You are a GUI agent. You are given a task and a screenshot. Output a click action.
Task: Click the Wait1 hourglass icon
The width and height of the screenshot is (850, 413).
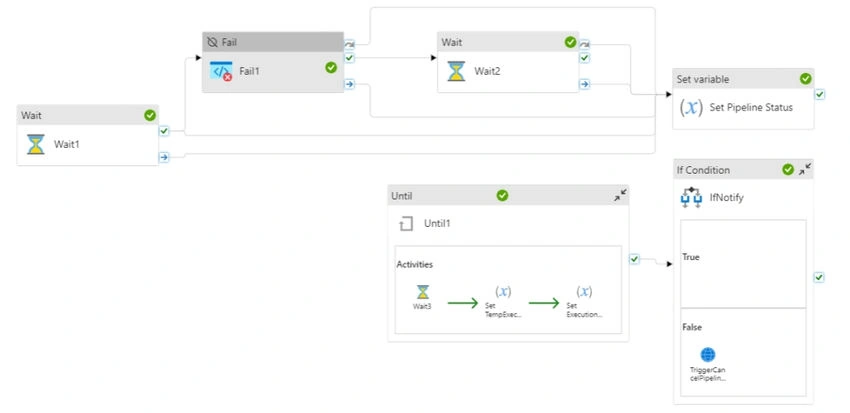click(x=36, y=144)
